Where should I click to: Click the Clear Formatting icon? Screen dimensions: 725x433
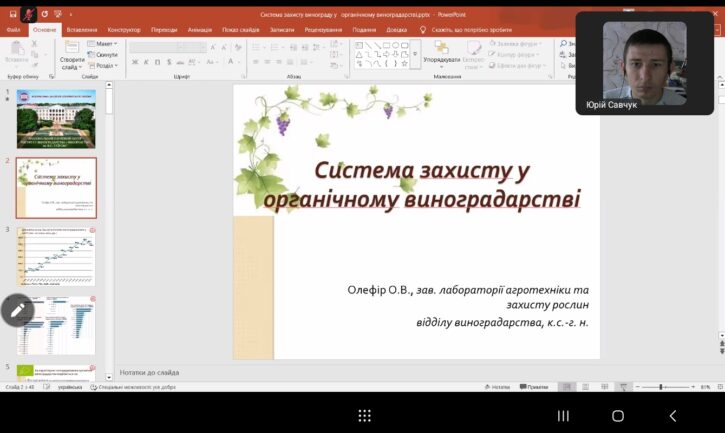click(x=238, y=47)
